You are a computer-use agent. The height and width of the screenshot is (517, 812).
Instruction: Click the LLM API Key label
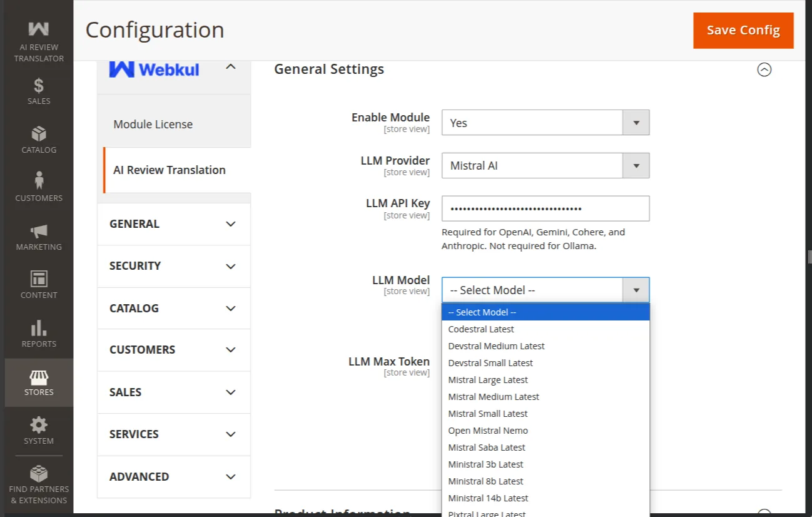click(398, 203)
